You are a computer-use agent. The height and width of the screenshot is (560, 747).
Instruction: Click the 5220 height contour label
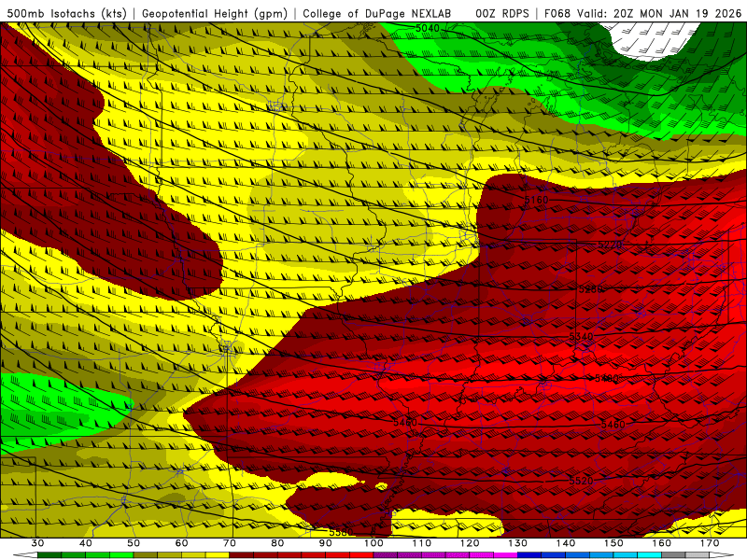610,245
